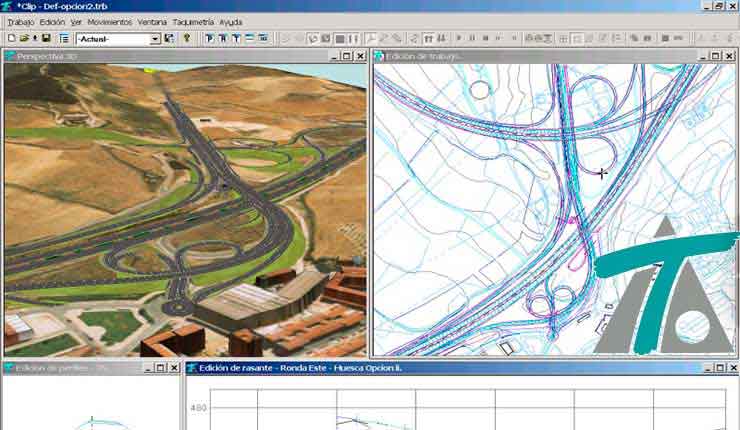Click the grid table toolbar icon
The image size is (740, 430).
563,39
